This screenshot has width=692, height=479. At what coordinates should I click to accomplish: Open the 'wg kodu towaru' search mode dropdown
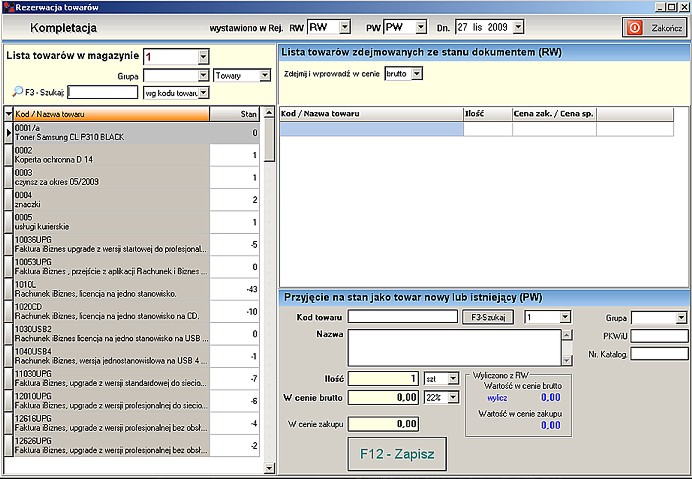pos(203,92)
